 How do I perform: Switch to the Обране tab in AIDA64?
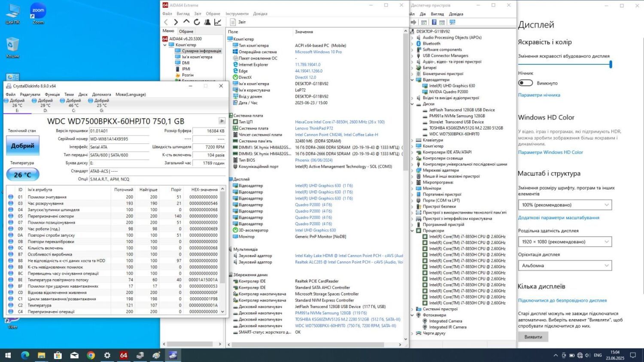coord(186,31)
